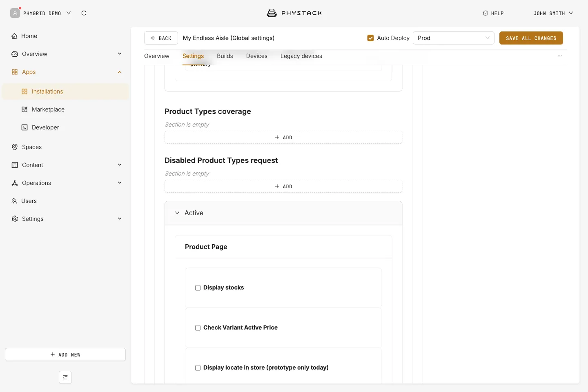Collapse the Apps sidebar section chevron
Viewport: 588px width, 392px height.
(x=120, y=72)
